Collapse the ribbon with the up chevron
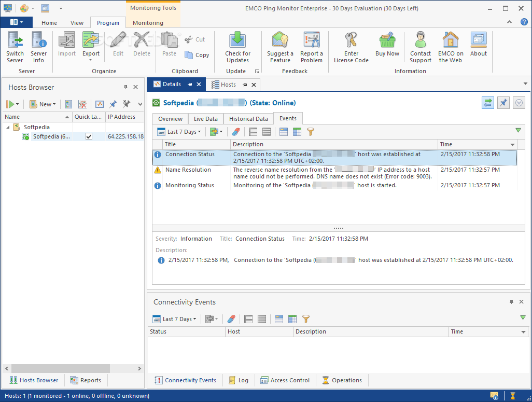 [509, 22]
